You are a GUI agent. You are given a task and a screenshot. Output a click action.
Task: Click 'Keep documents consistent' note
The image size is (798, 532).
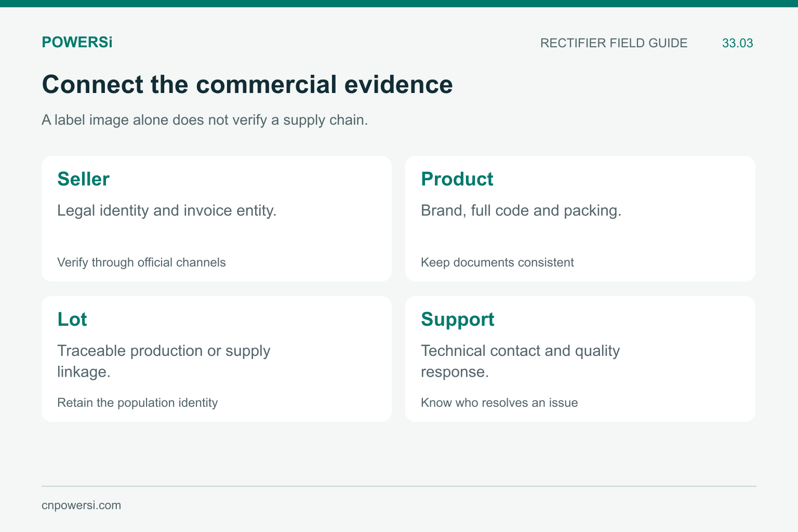pyautogui.click(x=497, y=262)
